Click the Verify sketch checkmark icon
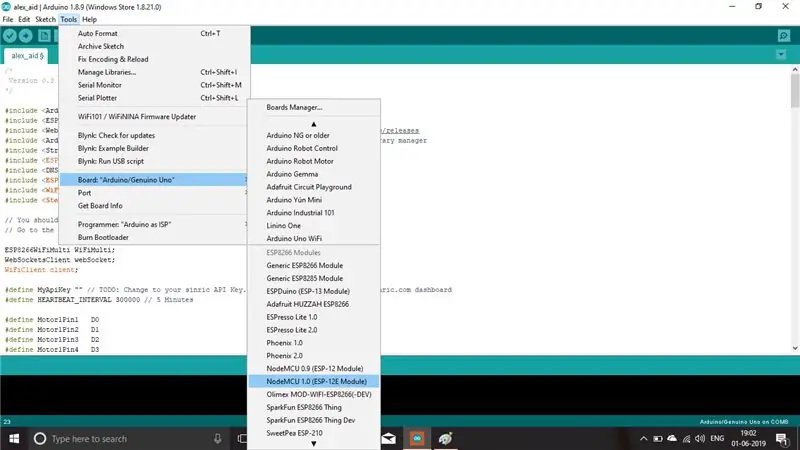 point(10,35)
